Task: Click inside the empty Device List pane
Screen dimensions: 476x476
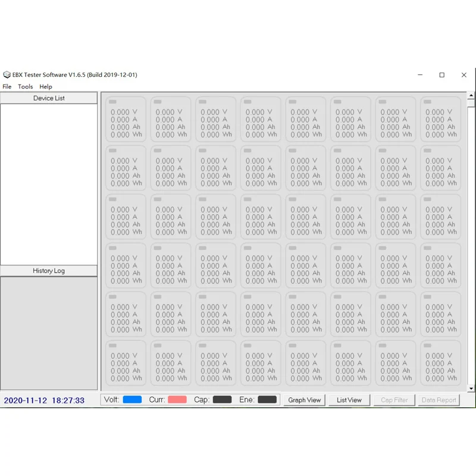Action: pos(49,184)
